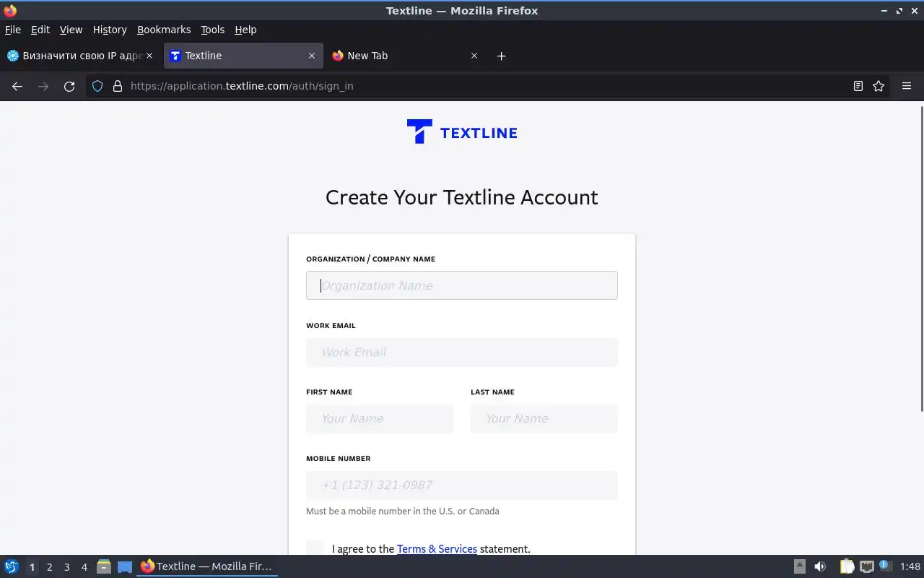Focus the Work Email field
This screenshot has height=578, width=924.
pyautogui.click(x=462, y=352)
